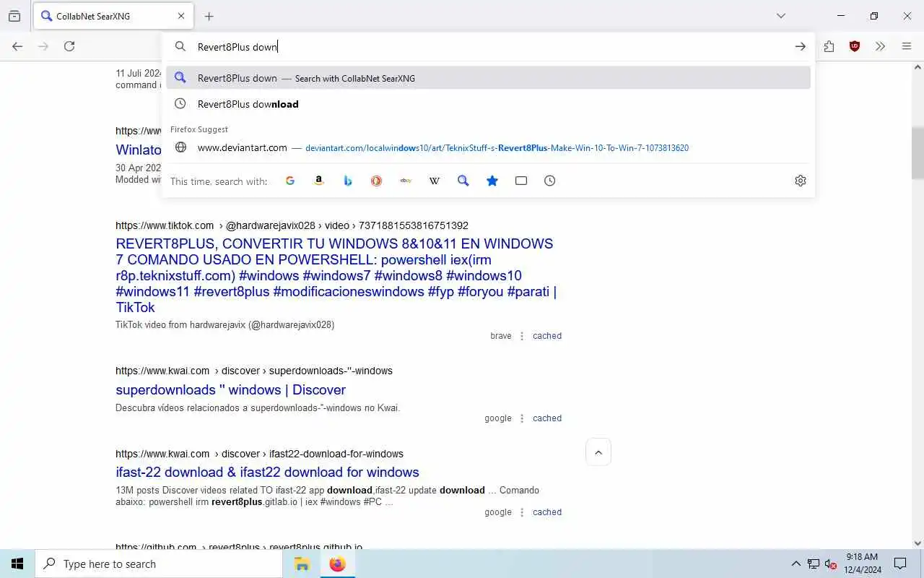Click the muted volume tray icon
The height and width of the screenshot is (578, 924).
click(x=831, y=564)
